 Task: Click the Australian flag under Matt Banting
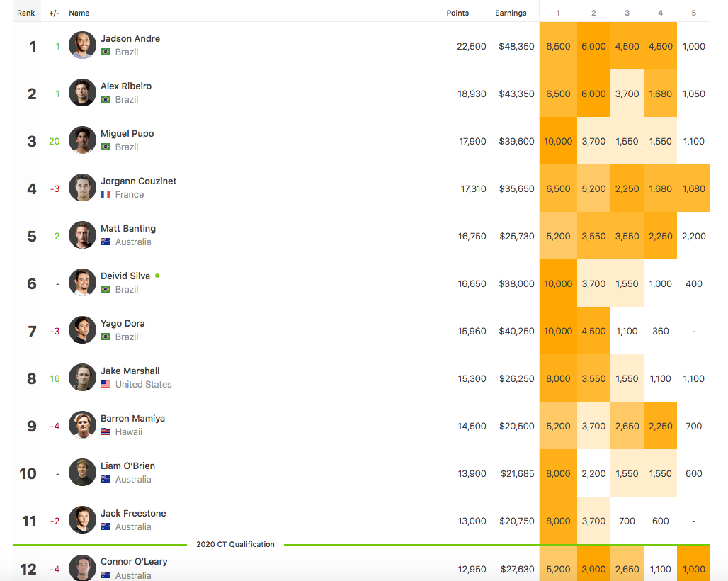tap(106, 242)
